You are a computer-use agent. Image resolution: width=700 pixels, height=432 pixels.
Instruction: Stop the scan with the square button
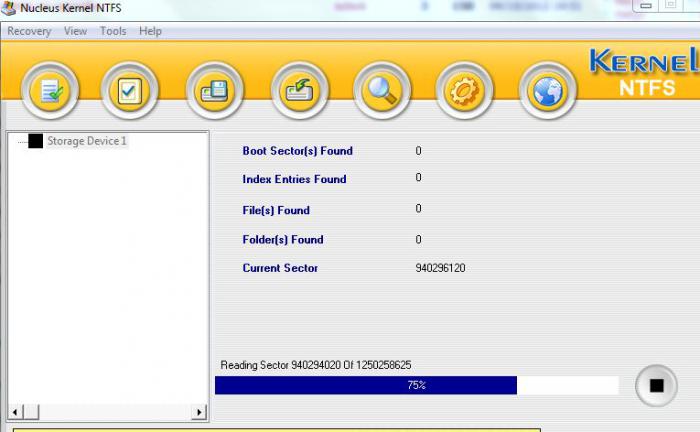(656, 386)
